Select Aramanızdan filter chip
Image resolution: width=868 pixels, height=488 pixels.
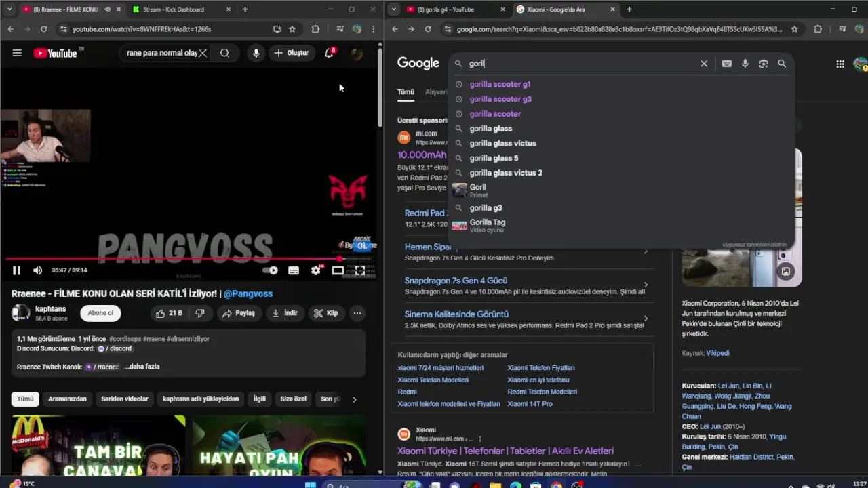(67, 399)
